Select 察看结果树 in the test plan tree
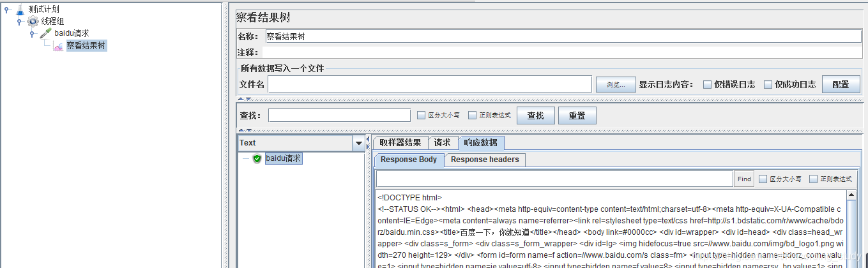868x268 pixels. (86, 46)
